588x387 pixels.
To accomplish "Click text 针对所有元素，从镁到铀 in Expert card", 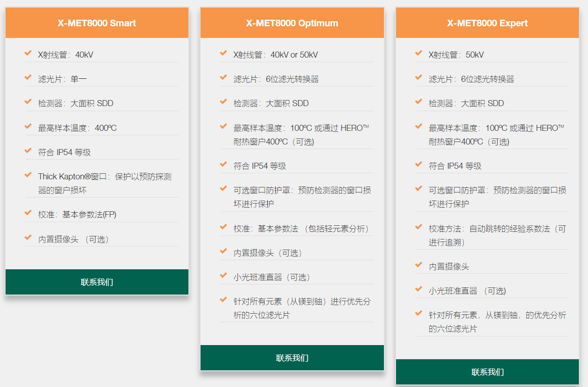I will (497, 322).
